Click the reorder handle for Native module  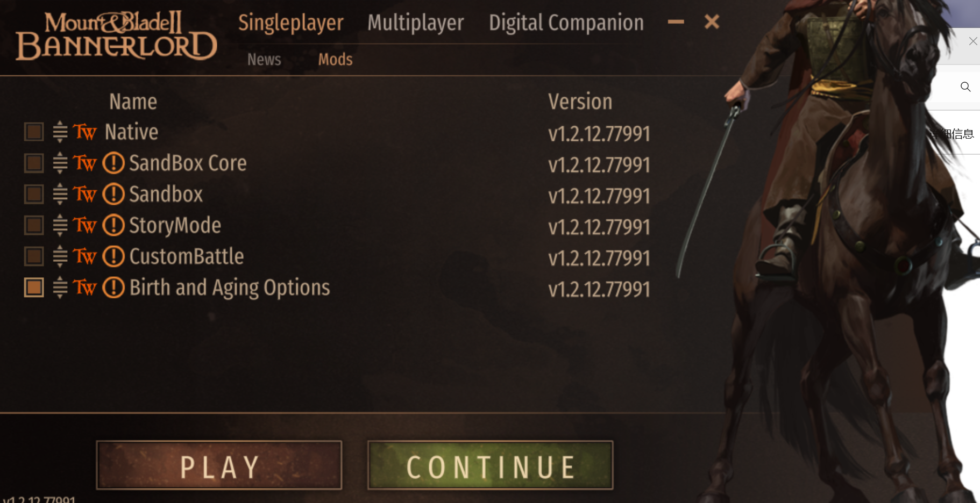(x=60, y=132)
